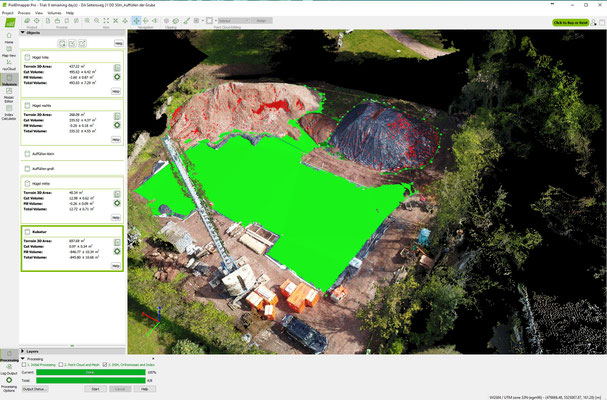Viewport: 607px width, 400px height.
Task: Expand the Layers panel
Action: coord(23,351)
